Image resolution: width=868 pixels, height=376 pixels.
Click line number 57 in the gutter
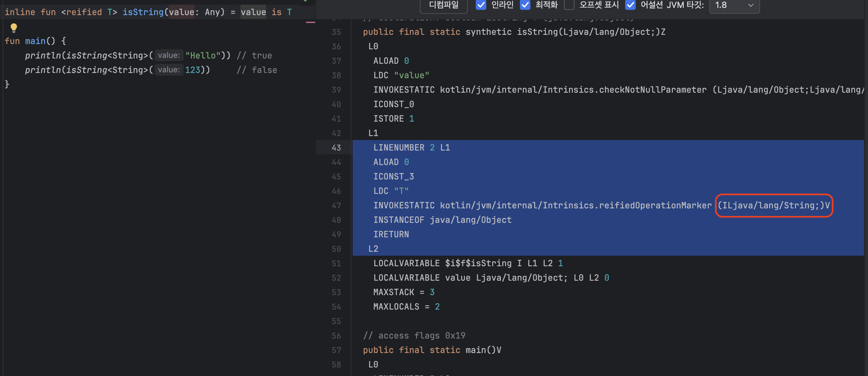[x=336, y=350]
